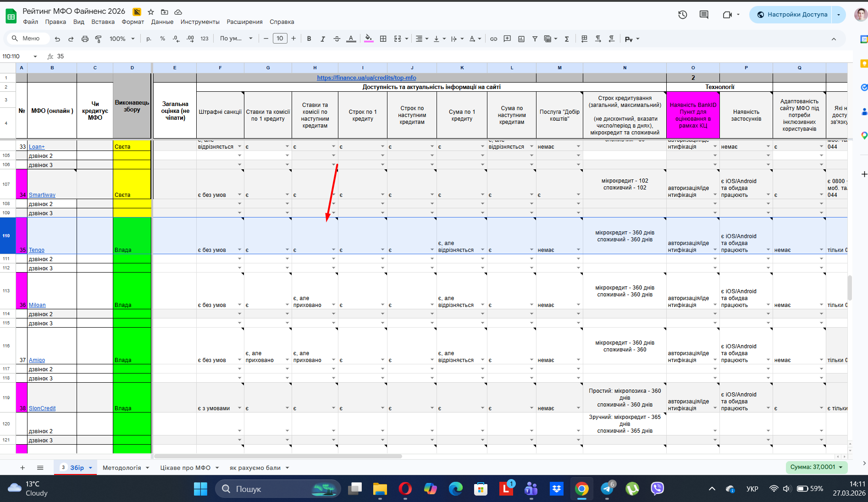868x502 pixels.
Task: Open version history clock icon
Action: tap(682, 15)
